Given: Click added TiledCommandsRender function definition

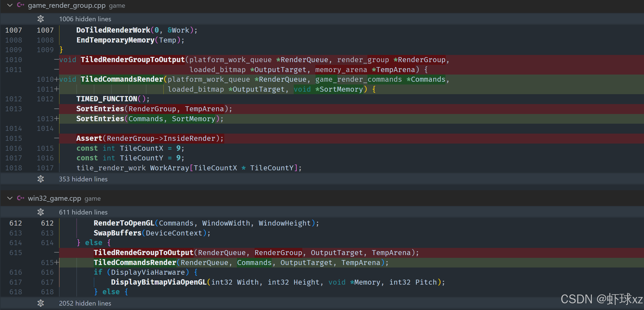Looking at the screenshot, I should coord(122,80).
